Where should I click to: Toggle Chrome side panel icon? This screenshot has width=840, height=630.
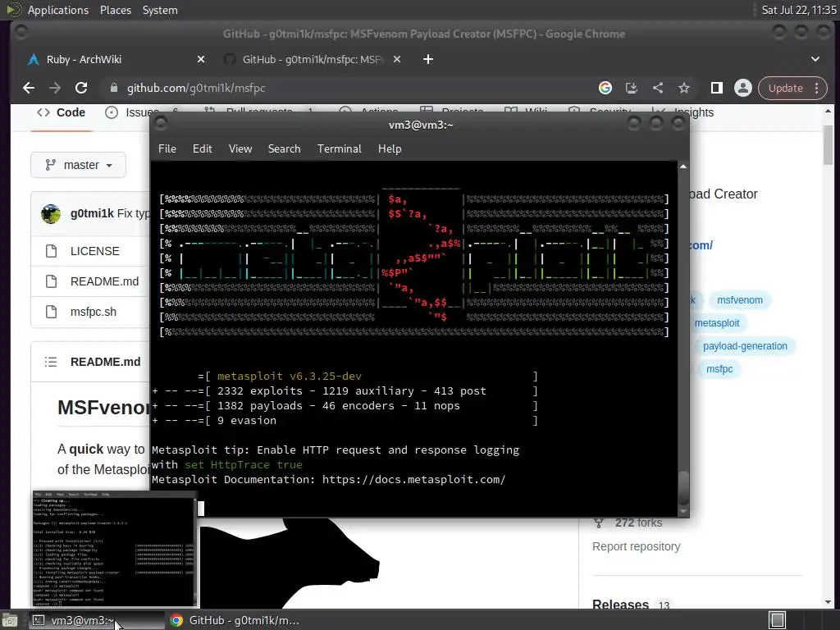click(717, 88)
